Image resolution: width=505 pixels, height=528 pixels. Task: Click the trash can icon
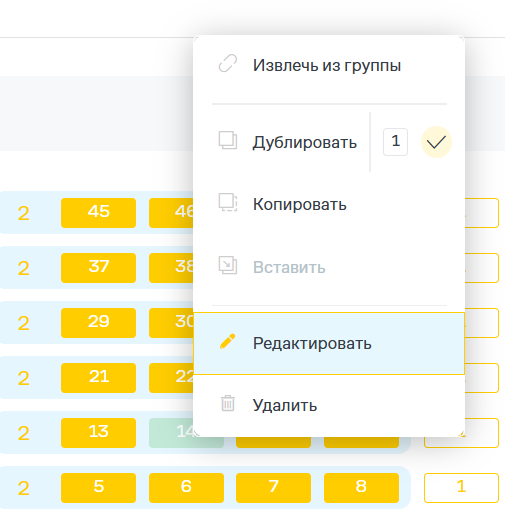point(228,403)
